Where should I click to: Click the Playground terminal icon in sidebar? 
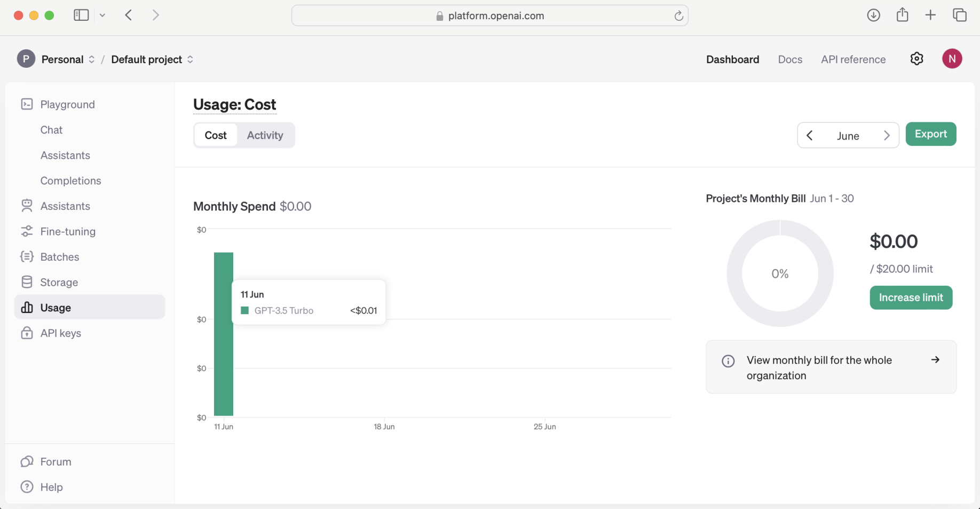tap(27, 104)
